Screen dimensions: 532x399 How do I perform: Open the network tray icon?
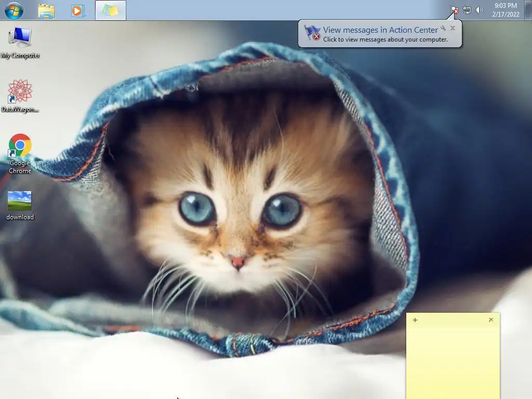click(x=467, y=10)
